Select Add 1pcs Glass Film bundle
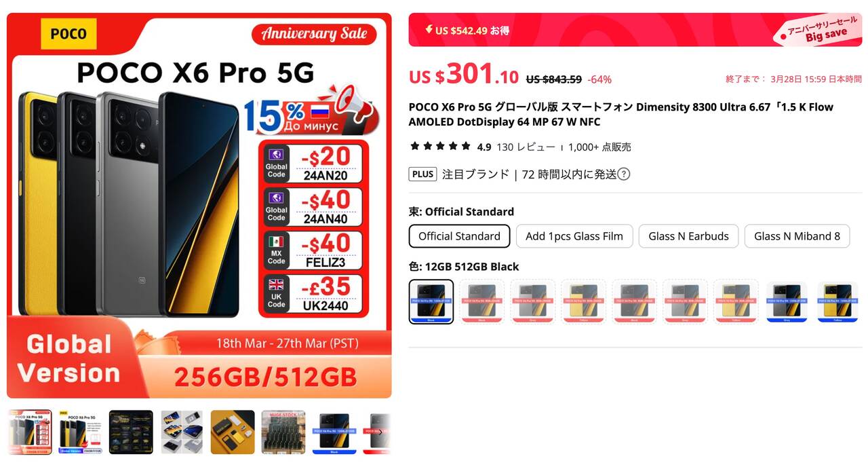 [574, 236]
